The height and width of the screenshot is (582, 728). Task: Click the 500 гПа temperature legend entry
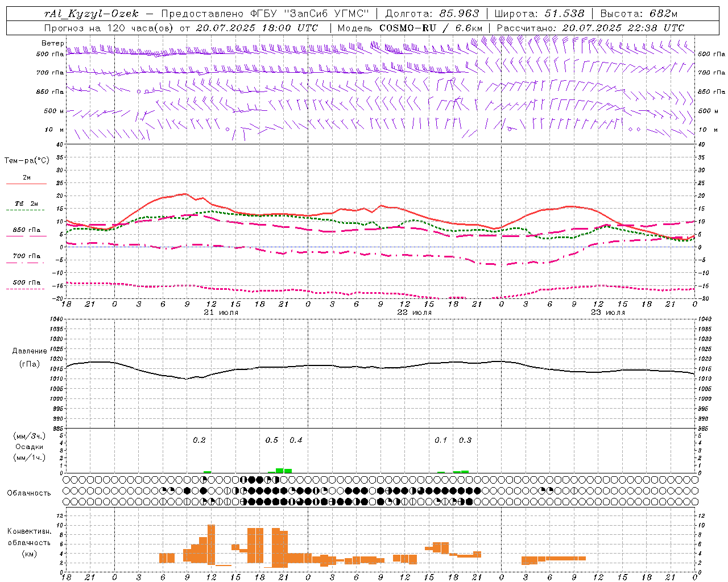click(26, 282)
